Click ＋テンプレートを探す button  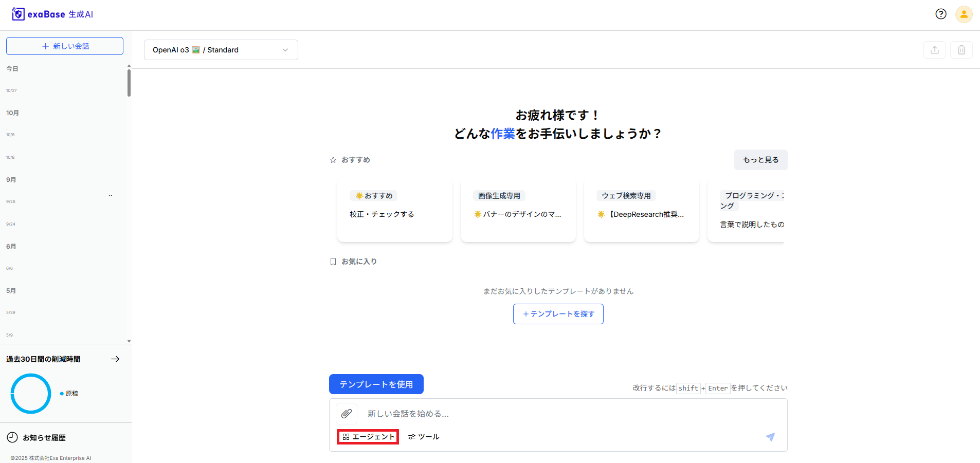click(558, 314)
